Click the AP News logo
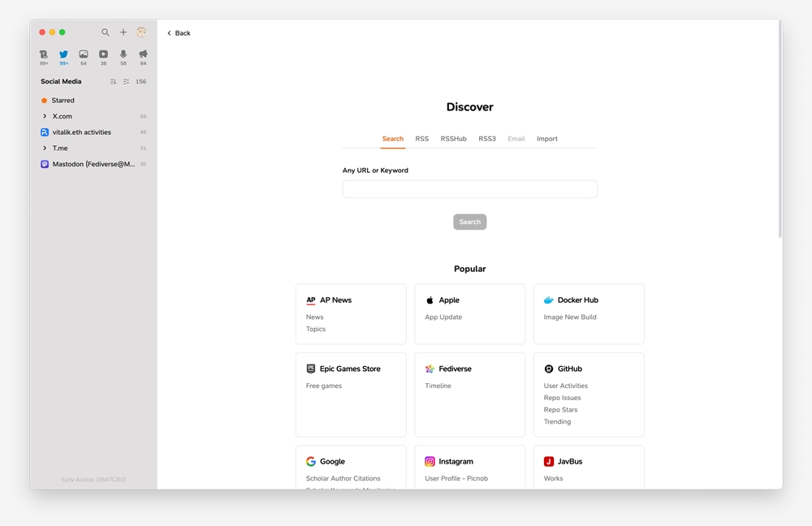812x526 pixels. click(x=311, y=300)
